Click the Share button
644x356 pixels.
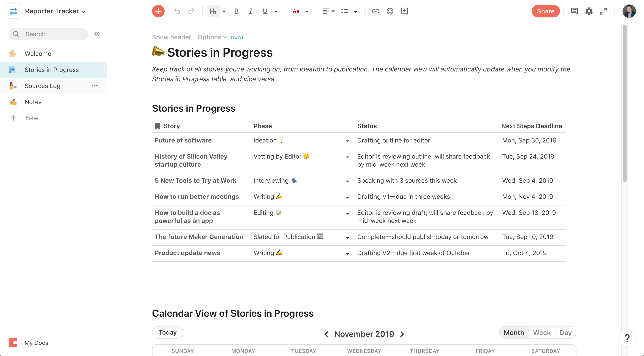click(545, 11)
